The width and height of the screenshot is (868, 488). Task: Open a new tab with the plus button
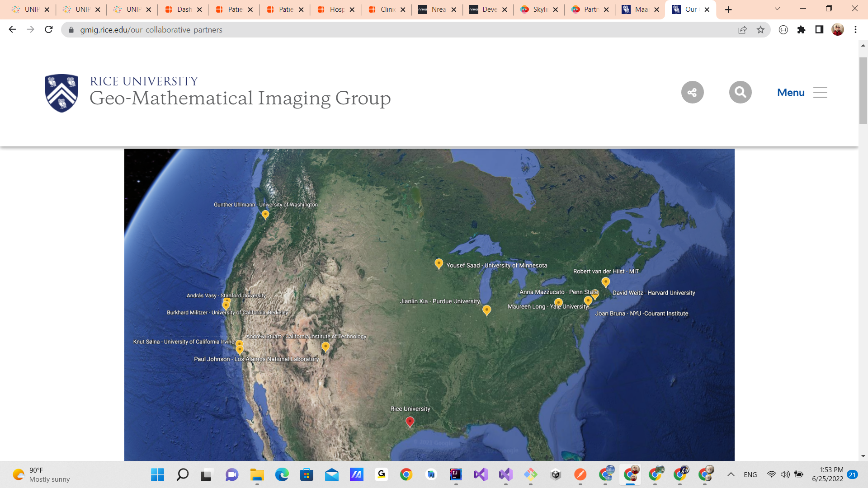728,9
